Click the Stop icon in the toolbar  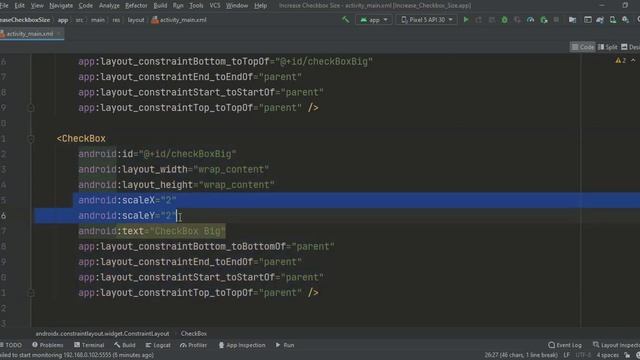(556, 20)
